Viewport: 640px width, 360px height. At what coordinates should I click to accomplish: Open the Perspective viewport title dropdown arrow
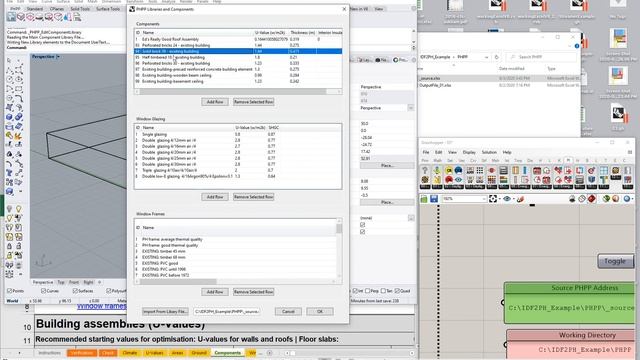[x=58, y=56]
